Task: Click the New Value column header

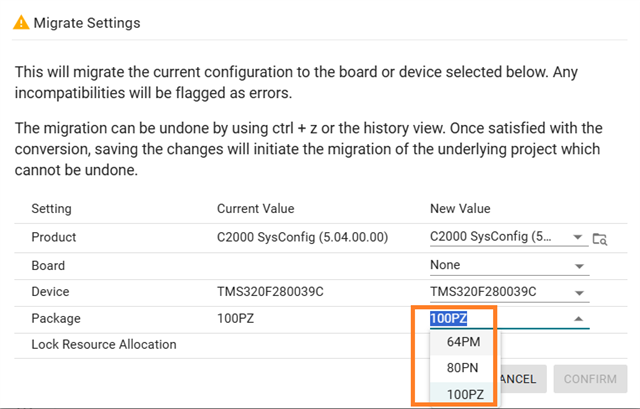Action: pyautogui.click(x=460, y=209)
